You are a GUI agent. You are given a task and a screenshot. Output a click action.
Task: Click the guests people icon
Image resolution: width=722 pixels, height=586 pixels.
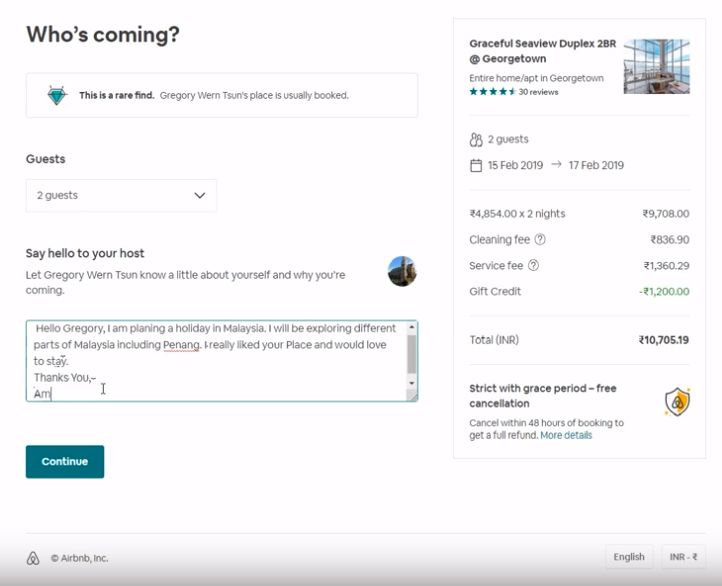pos(476,140)
